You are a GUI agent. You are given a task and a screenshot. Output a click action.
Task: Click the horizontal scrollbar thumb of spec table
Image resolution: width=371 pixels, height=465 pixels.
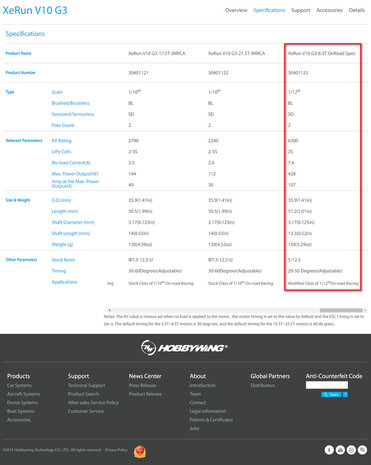click(x=341, y=310)
